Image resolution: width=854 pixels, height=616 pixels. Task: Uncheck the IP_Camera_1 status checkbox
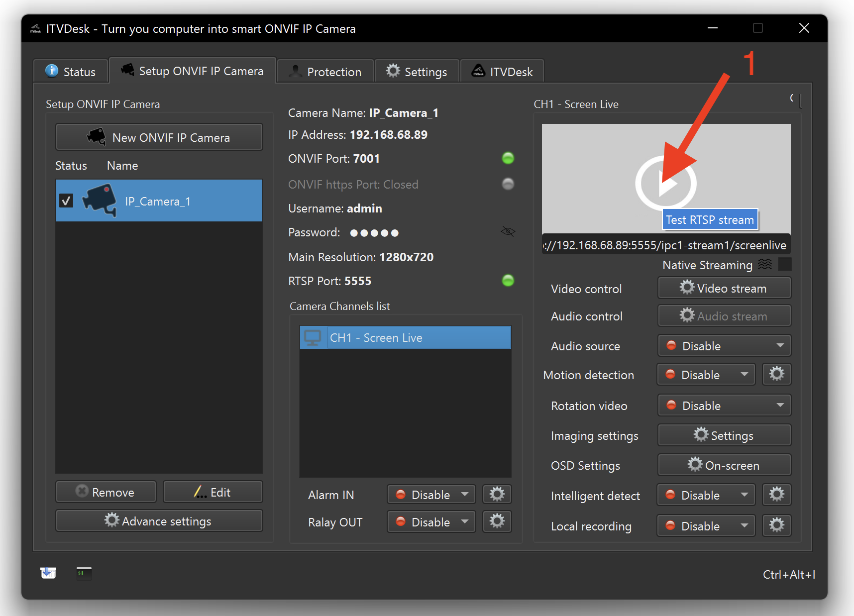tap(66, 201)
